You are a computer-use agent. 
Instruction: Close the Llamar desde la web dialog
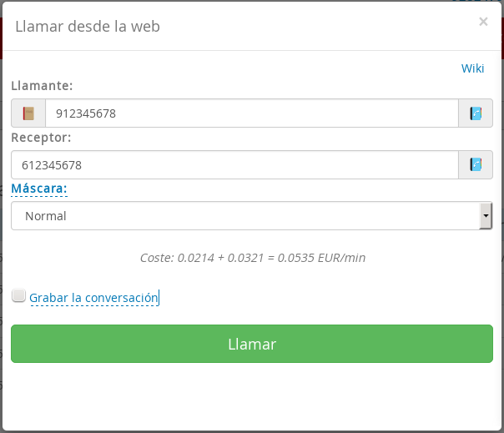tap(483, 23)
